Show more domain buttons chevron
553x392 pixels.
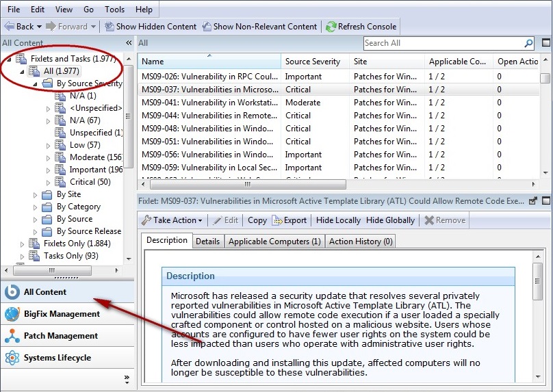(127, 379)
